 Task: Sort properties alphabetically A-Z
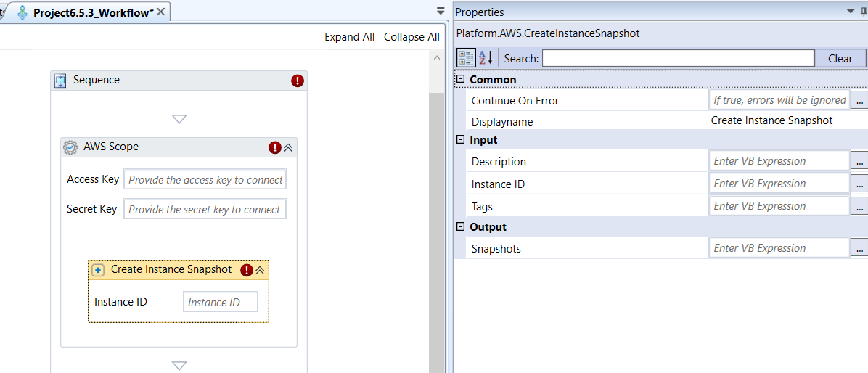point(486,58)
